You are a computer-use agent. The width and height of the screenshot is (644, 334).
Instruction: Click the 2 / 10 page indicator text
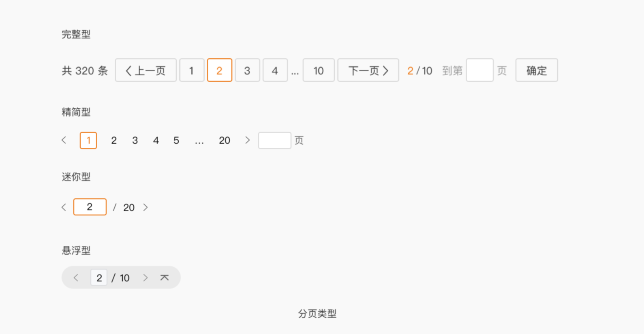pyautogui.click(x=419, y=71)
